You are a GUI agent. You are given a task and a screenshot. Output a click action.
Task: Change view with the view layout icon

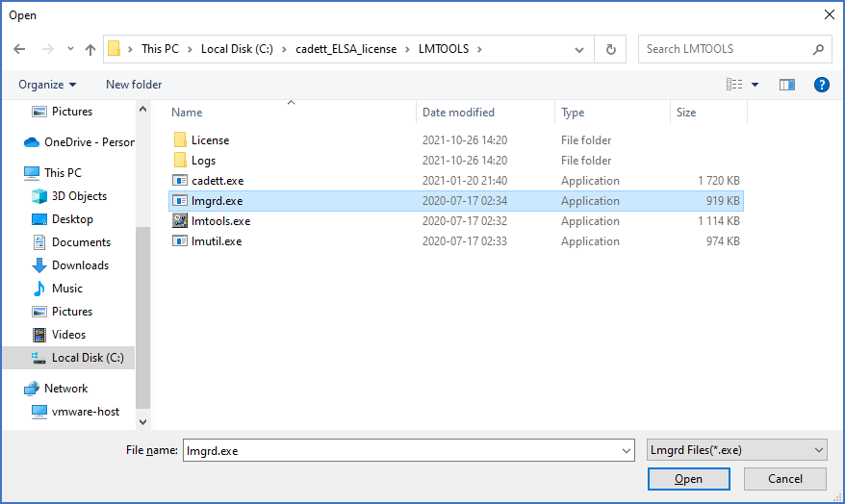click(x=734, y=85)
